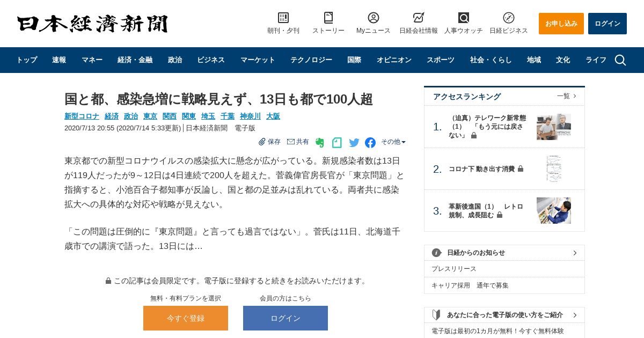Open the 埼玉 topic tag
The height and width of the screenshot is (338, 644).
point(208,116)
